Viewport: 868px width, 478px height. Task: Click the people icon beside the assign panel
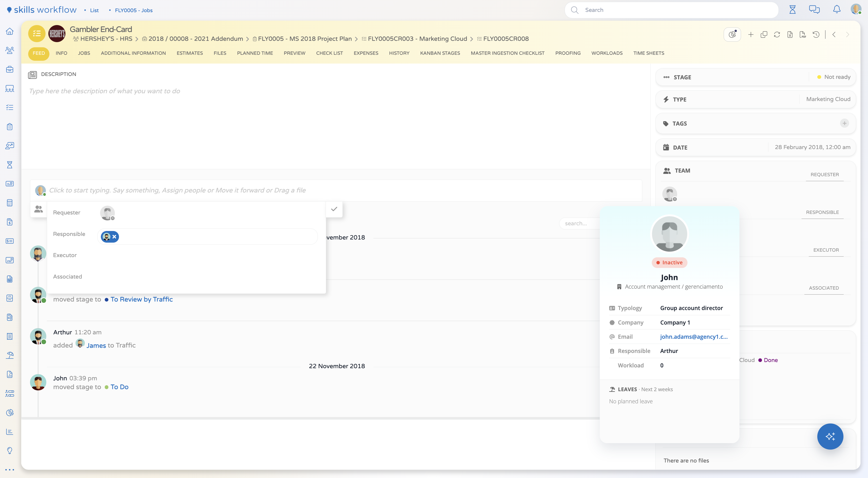[x=39, y=209]
